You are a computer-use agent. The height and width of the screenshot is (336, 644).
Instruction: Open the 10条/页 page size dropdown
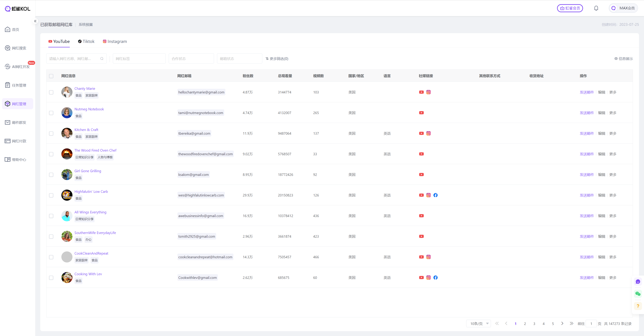[478, 323]
